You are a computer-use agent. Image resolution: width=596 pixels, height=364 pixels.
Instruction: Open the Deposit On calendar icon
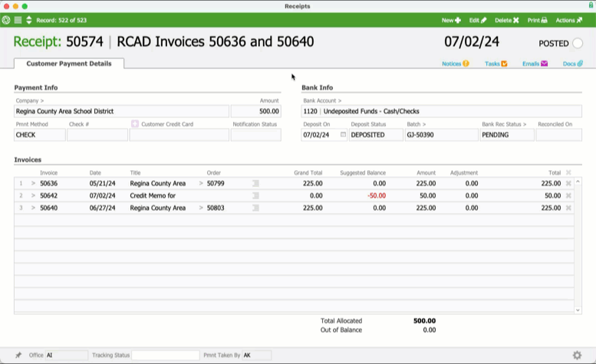pyautogui.click(x=343, y=134)
